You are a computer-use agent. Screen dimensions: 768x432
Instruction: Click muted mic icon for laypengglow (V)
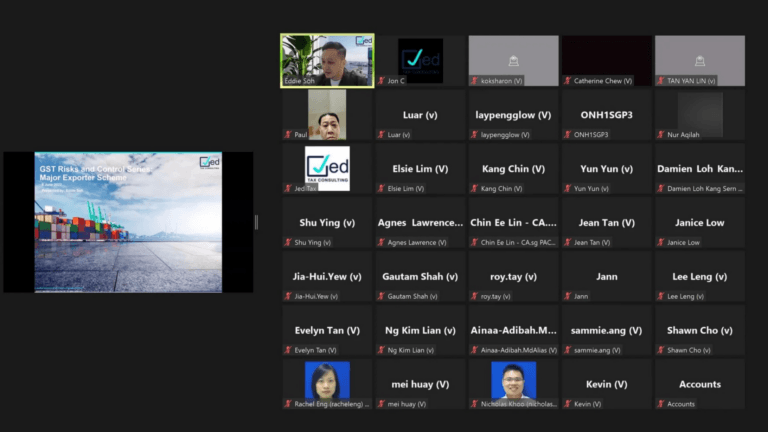(x=474, y=134)
